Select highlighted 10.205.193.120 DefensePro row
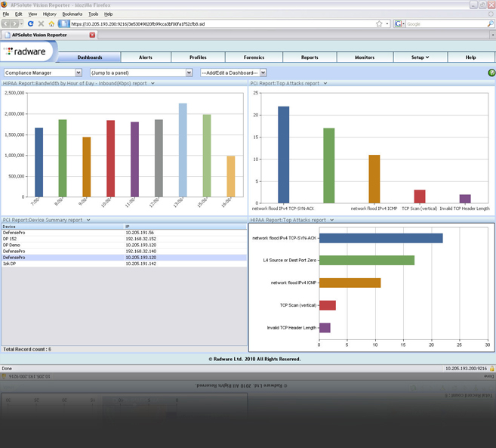Viewport: 496px width, 448px height. coord(124,258)
